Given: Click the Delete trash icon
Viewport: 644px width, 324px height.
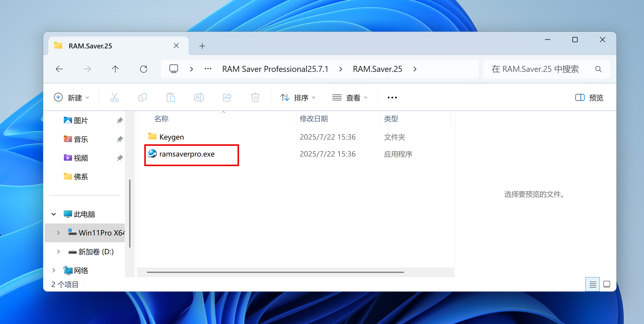Looking at the screenshot, I should coord(255,98).
